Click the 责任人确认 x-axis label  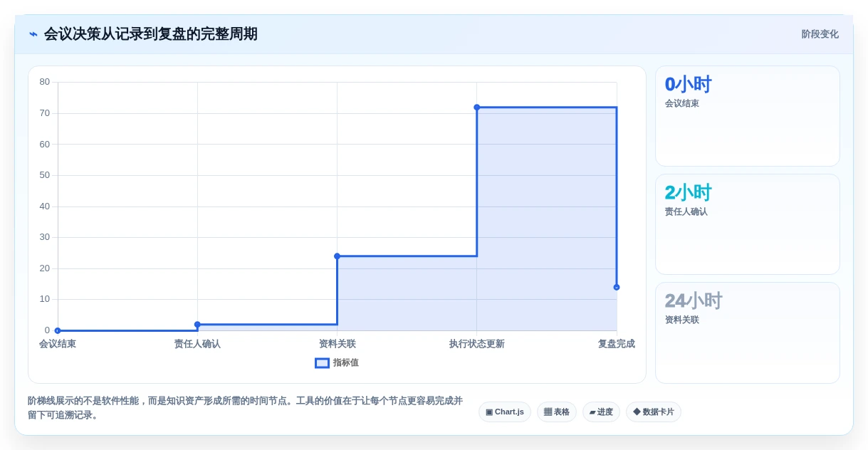pos(197,344)
